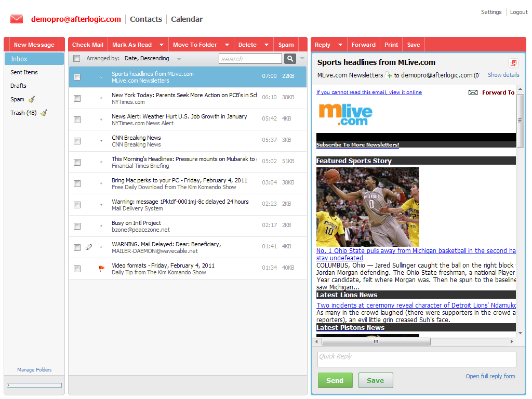
Task: Empty Spam folder using broom icon
Action: point(31,99)
